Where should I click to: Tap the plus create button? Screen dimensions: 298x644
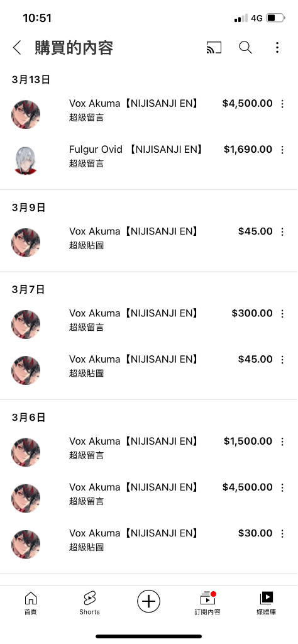[148, 602]
